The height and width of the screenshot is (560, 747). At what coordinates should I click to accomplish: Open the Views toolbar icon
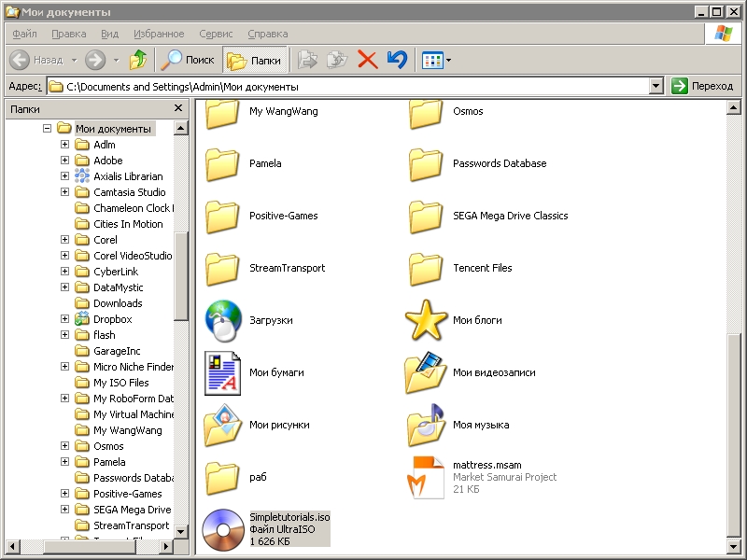tap(432, 61)
